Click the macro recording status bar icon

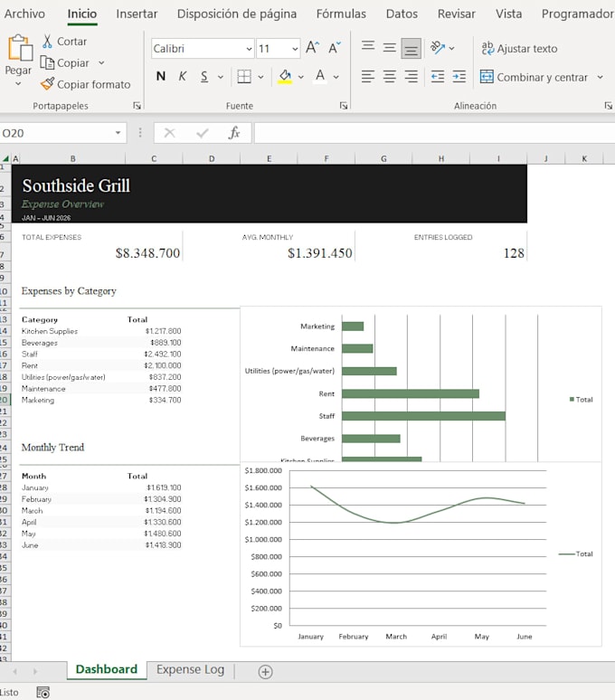coord(43,693)
